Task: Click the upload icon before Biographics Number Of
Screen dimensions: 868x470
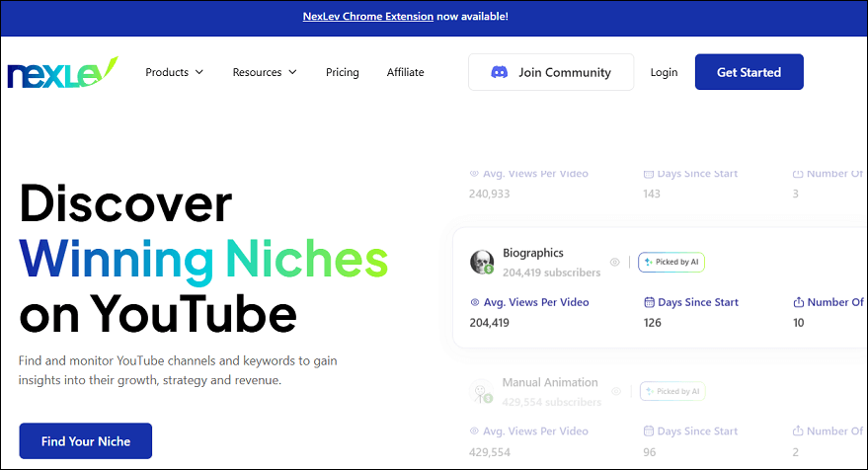Action: click(798, 302)
